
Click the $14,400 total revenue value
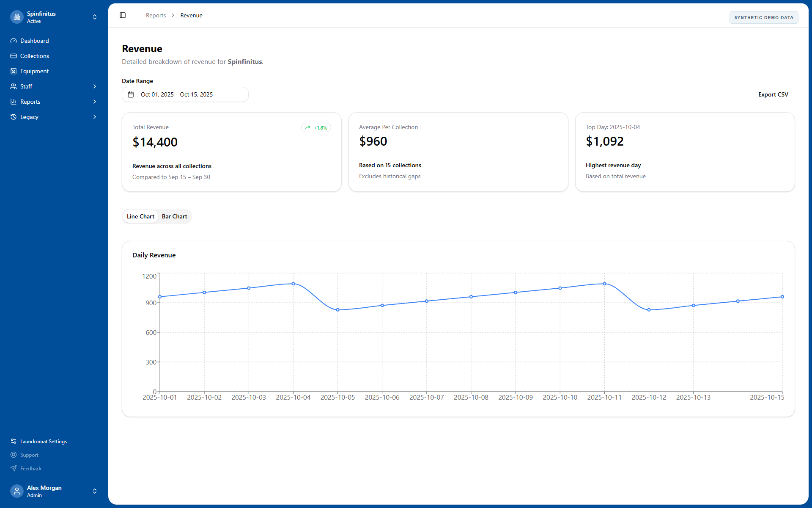click(x=155, y=142)
